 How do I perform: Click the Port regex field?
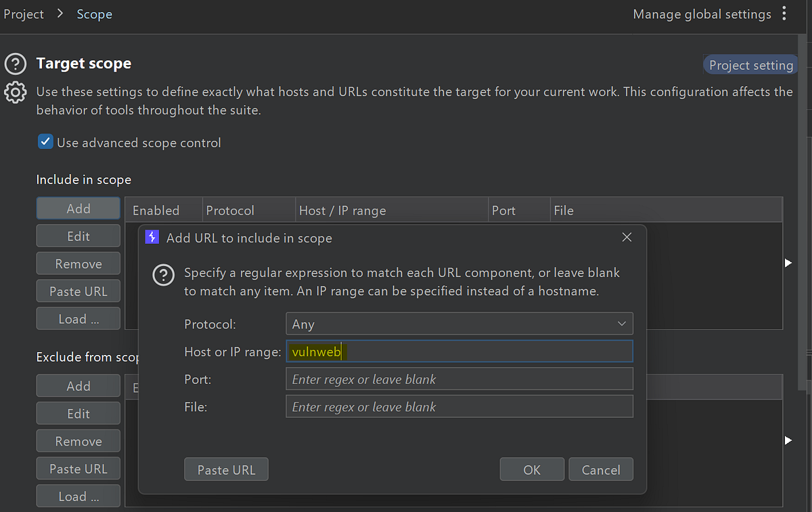(459, 379)
